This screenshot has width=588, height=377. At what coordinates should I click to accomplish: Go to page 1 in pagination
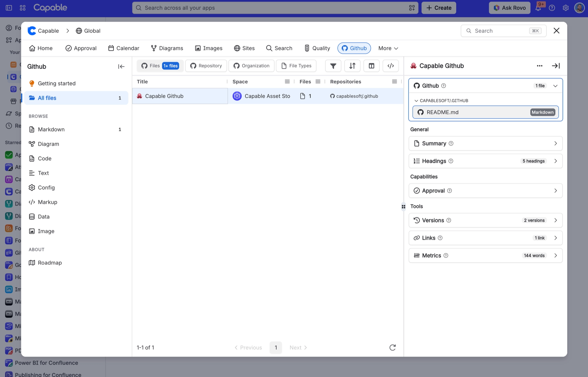pos(276,348)
